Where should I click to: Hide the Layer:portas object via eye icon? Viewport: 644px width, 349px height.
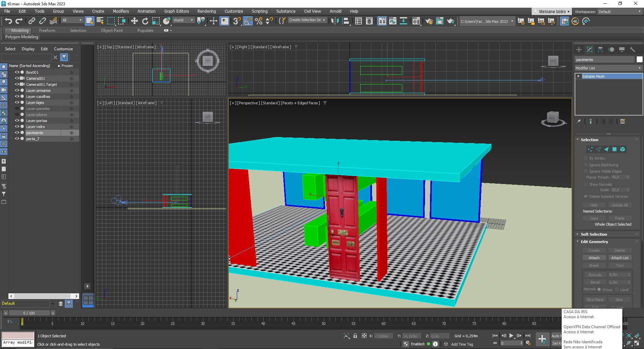tap(17, 121)
